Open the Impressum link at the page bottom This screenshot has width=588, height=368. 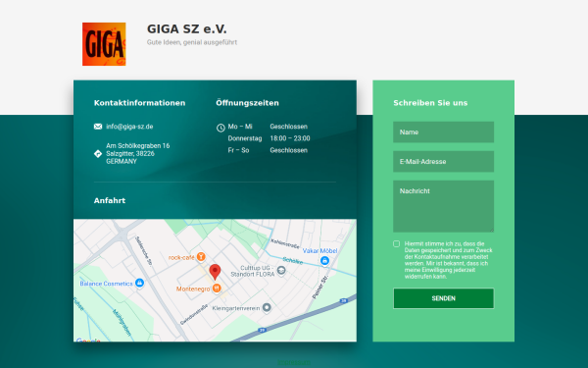coord(294,362)
